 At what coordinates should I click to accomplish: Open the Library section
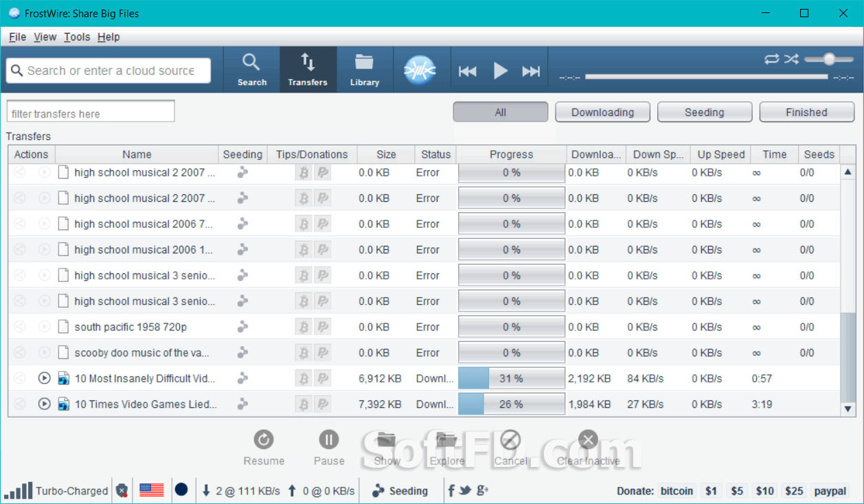(x=364, y=69)
